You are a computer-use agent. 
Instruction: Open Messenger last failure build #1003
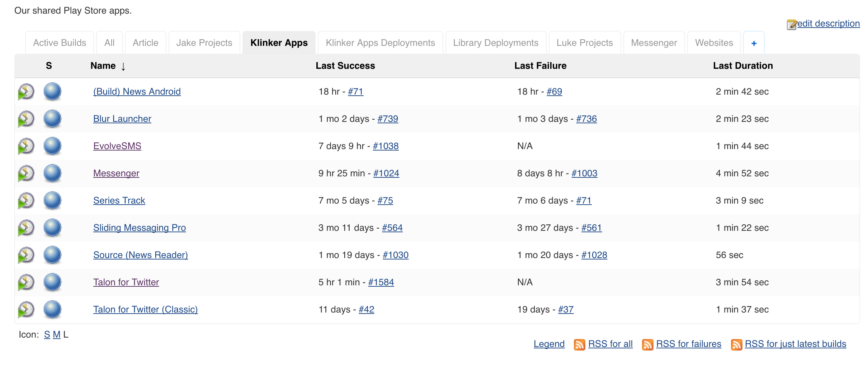tap(584, 173)
